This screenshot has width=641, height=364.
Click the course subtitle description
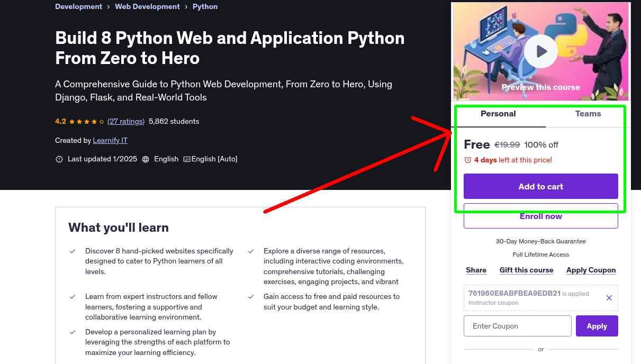pos(223,90)
